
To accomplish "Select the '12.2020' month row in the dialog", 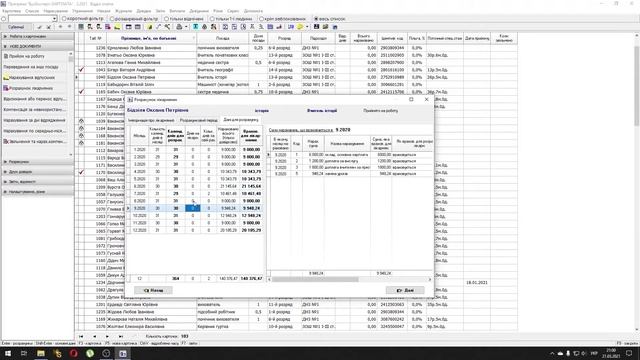I will click(196, 230).
